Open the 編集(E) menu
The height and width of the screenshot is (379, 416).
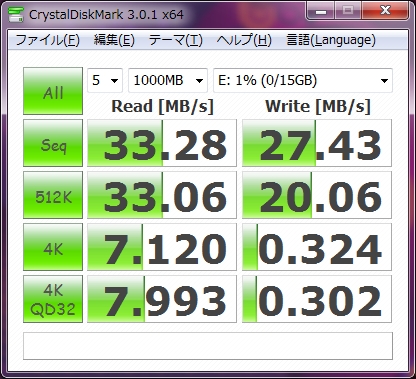tap(114, 40)
